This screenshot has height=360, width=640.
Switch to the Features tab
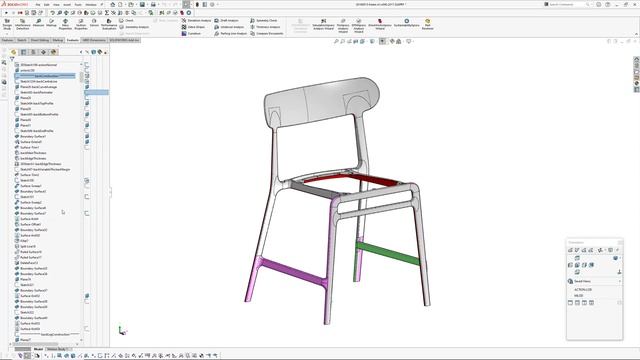8,40
